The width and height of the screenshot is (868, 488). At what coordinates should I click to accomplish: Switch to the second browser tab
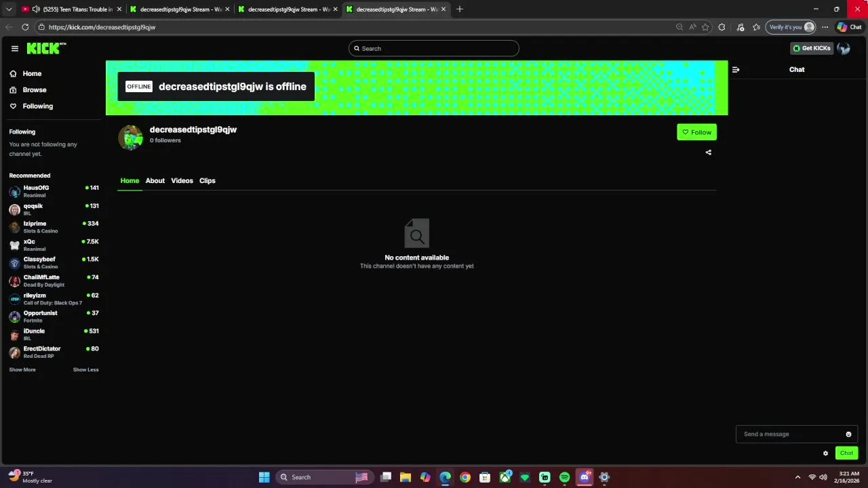point(180,9)
